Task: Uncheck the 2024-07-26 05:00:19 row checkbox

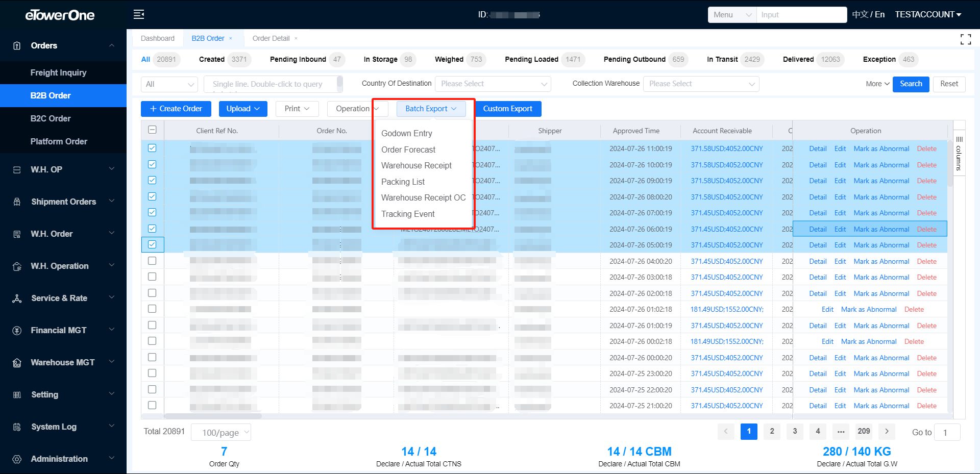Action: pyautogui.click(x=152, y=244)
